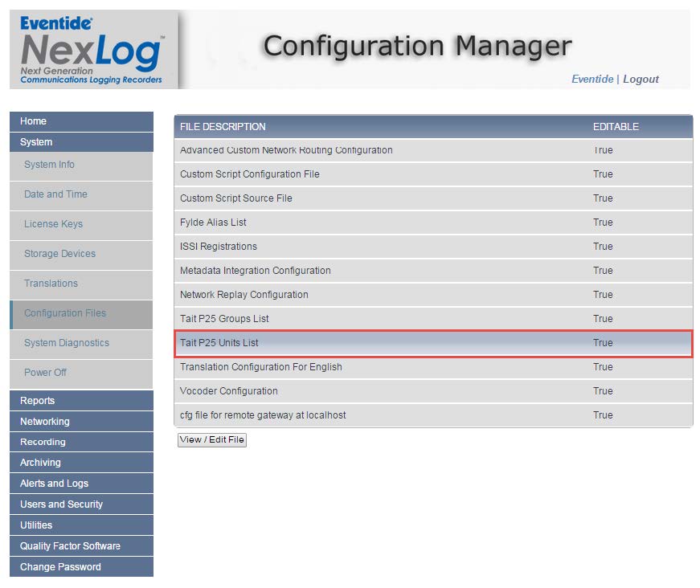Open the Eventide link in header
The image size is (700, 588).
(592, 79)
